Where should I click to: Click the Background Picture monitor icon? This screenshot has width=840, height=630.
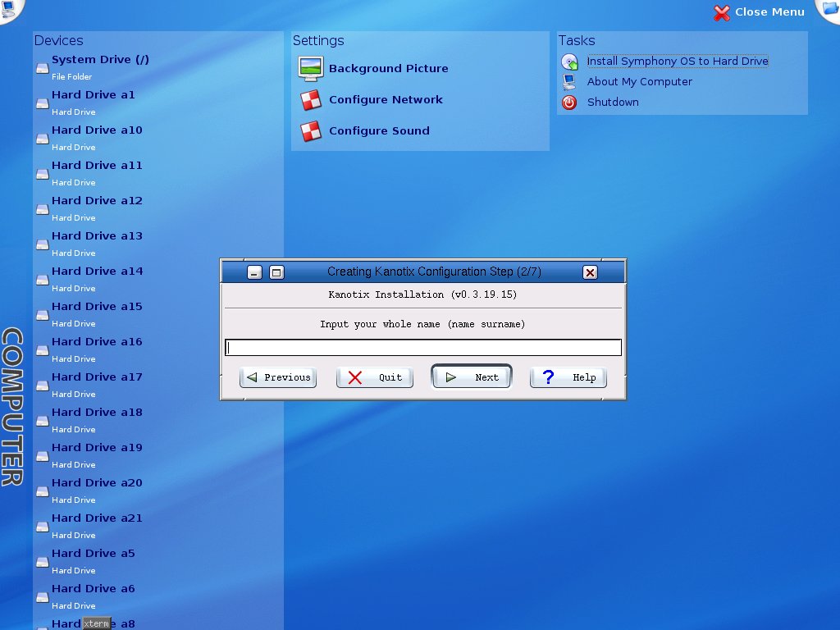click(x=311, y=69)
